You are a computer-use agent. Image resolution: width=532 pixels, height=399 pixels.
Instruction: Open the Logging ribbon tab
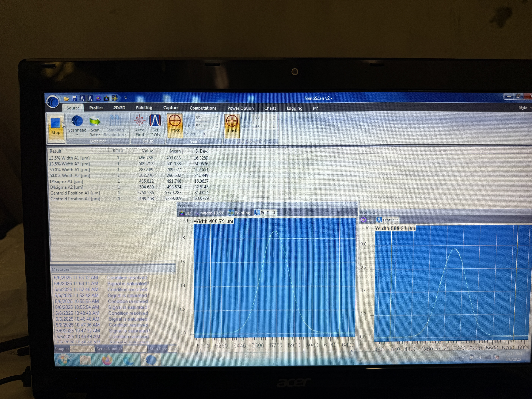click(294, 109)
